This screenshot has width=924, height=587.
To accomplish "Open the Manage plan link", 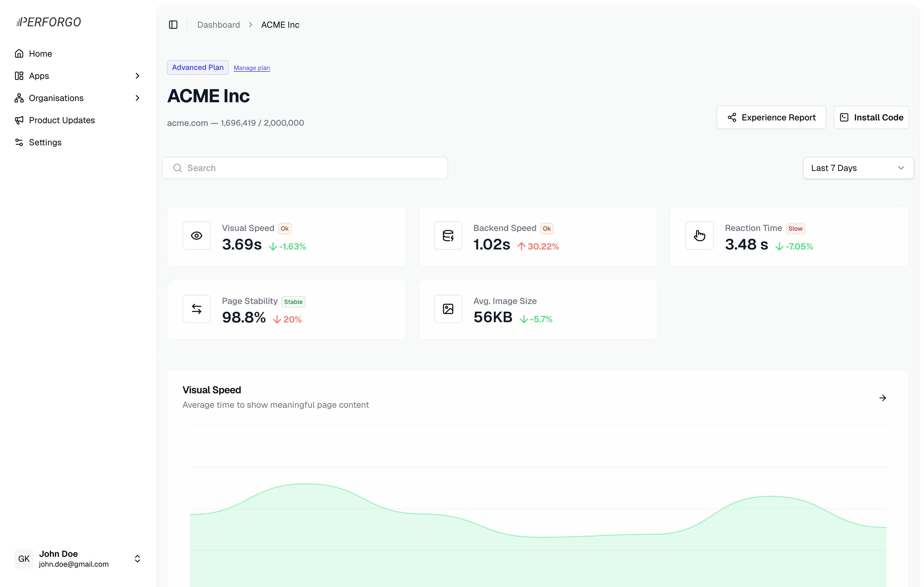I will 252,67.
